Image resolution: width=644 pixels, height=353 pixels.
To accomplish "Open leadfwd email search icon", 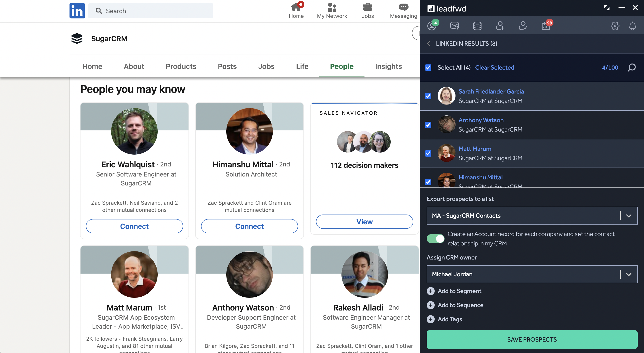I will (454, 26).
